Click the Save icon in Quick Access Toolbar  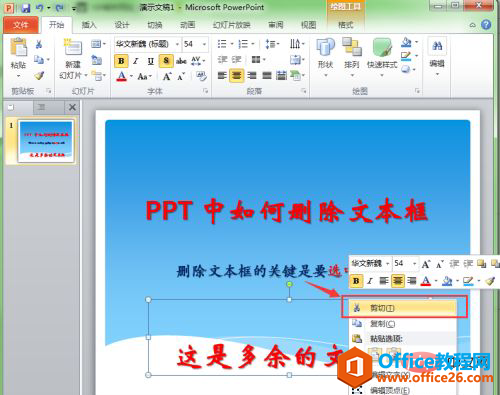pos(26,8)
